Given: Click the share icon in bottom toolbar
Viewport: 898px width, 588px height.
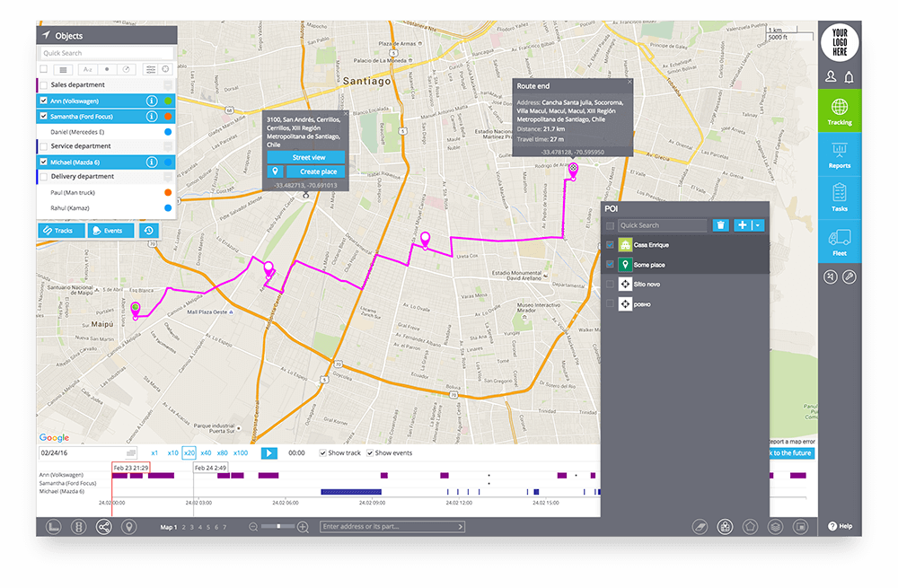Looking at the screenshot, I should (104, 527).
